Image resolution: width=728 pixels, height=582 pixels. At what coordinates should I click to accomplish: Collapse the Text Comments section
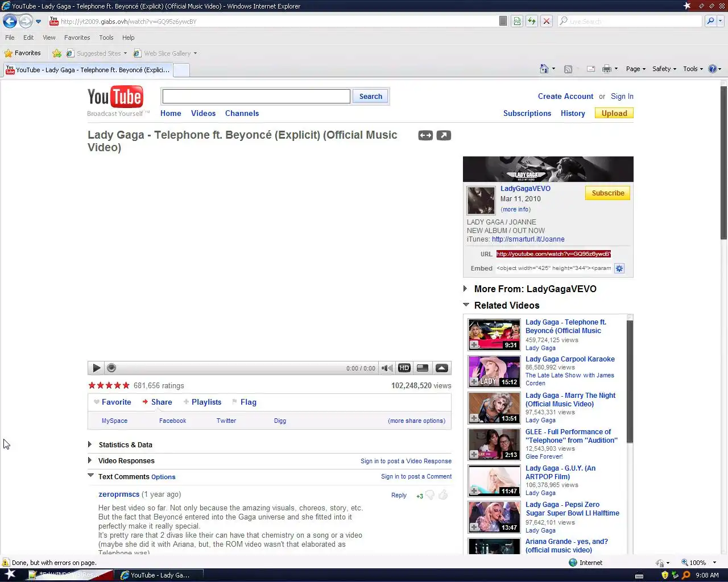click(90, 476)
